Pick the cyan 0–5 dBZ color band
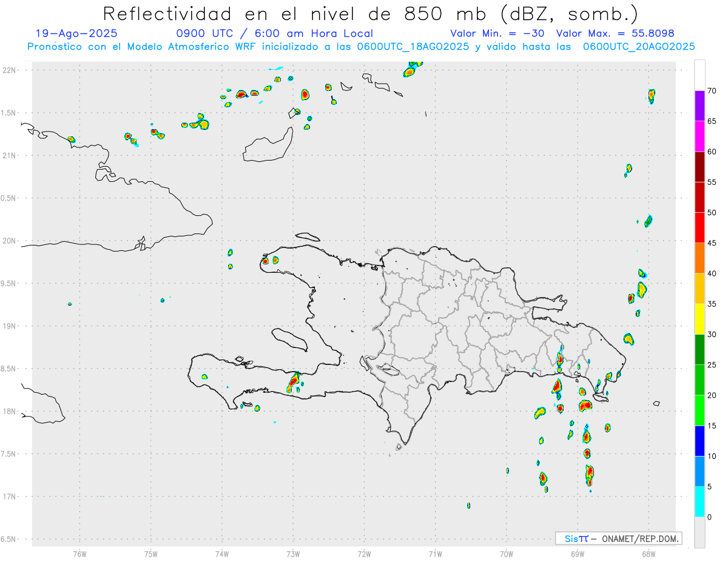Viewport: 728px width, 562px height. tap(699, 502)
